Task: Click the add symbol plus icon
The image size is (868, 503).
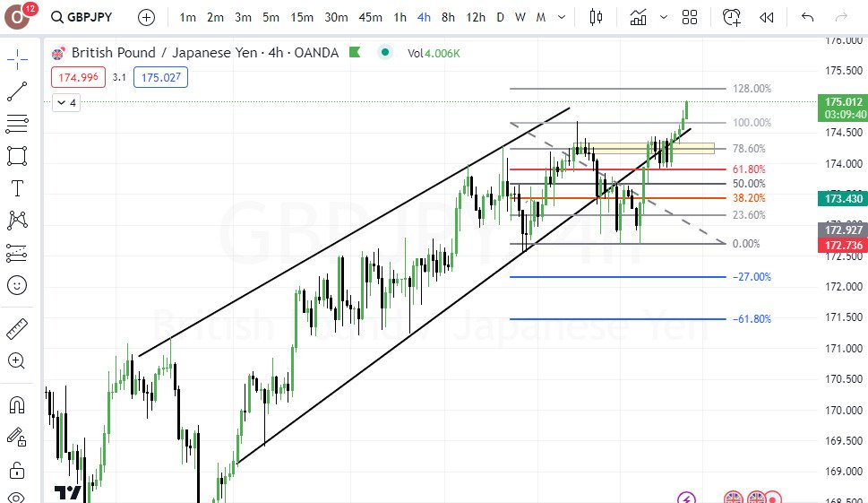Action: tap(146, 17)
